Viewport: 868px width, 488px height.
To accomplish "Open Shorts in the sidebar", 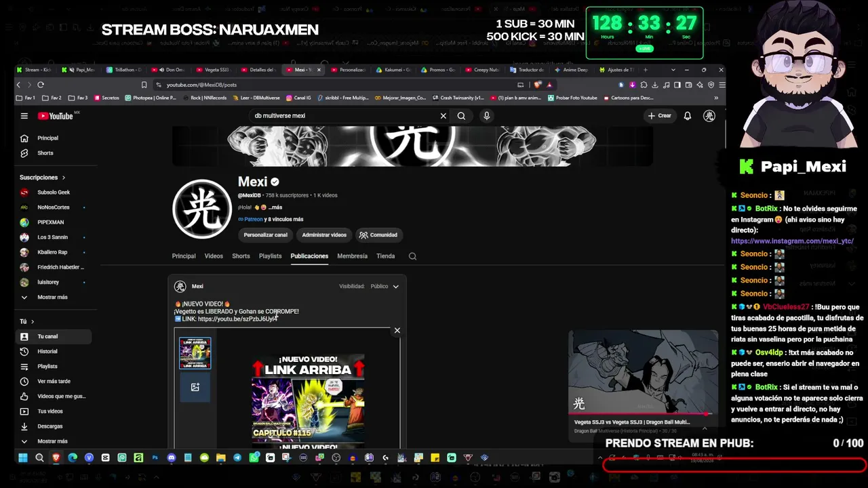I will click(54, 153).
